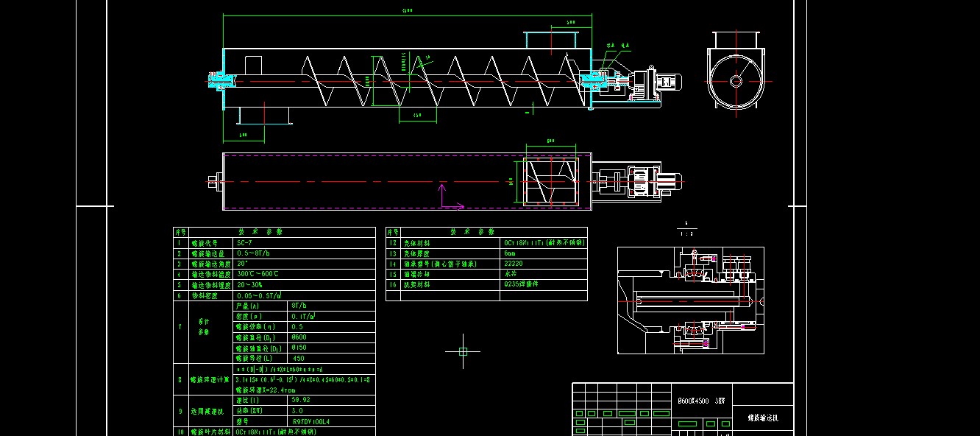980x436 pixels.
Task: Select the 300℃~600℃ temperature value
Action: [x=258, y=273]
